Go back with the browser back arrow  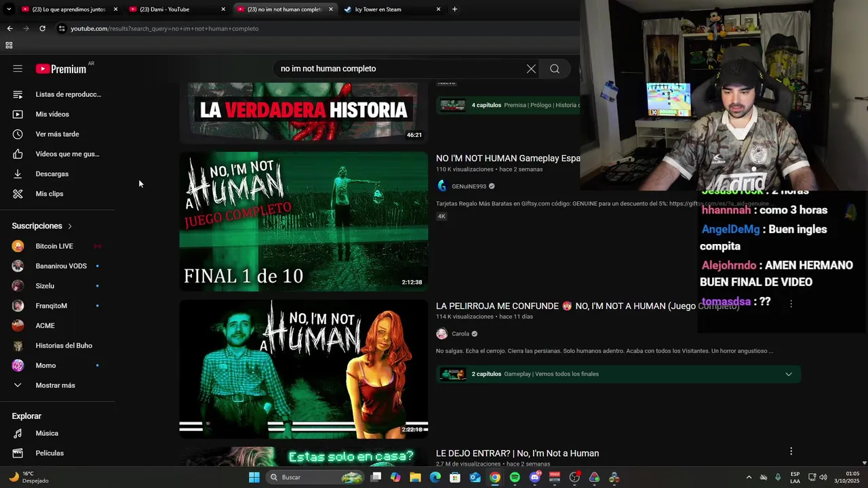click(9, 28)
